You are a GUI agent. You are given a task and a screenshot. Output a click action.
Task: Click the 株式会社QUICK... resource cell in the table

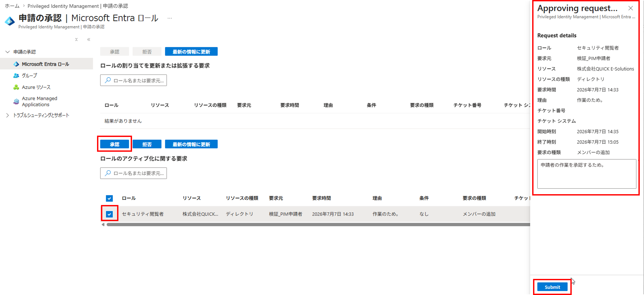pyautogui.click(x=200, y=214)
